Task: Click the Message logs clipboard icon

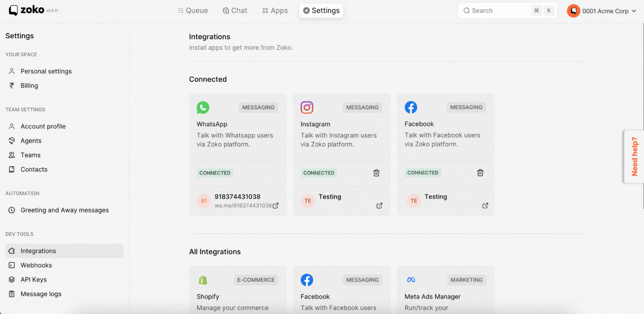Action: pos(12,294)
